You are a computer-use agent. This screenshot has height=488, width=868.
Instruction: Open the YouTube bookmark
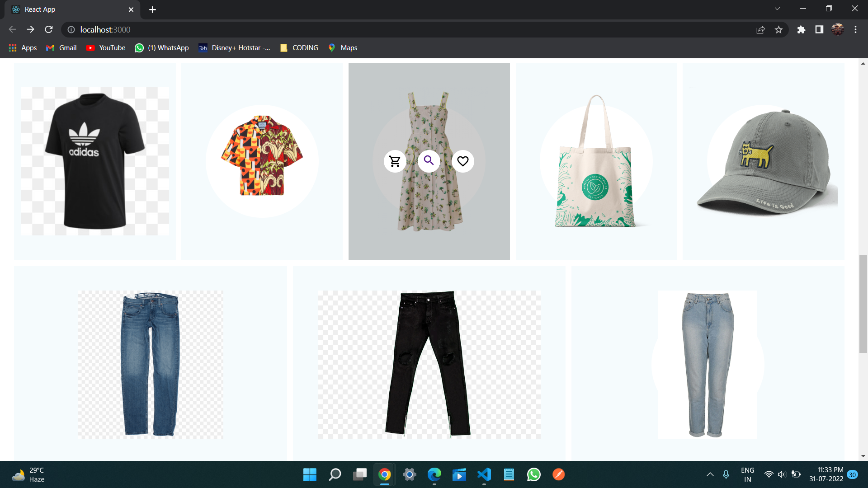tap(105, 47)
